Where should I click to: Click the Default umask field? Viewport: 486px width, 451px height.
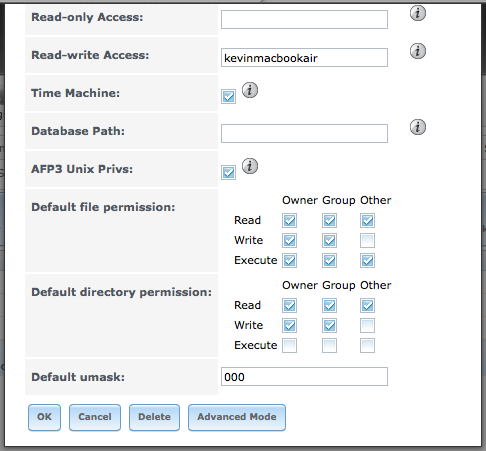tap(304, 377)
